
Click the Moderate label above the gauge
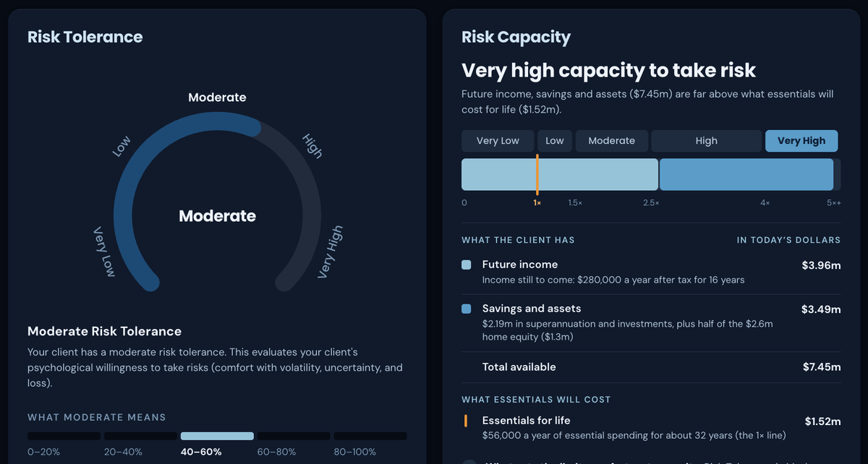click(x=217, y=97)
